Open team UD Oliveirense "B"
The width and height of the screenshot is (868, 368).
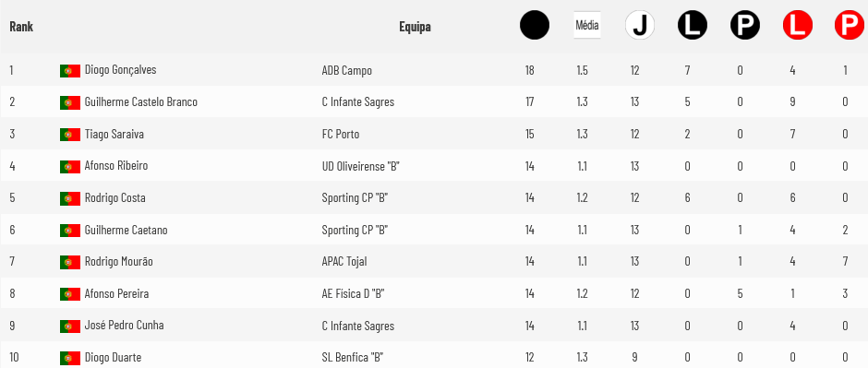(361, 166)
